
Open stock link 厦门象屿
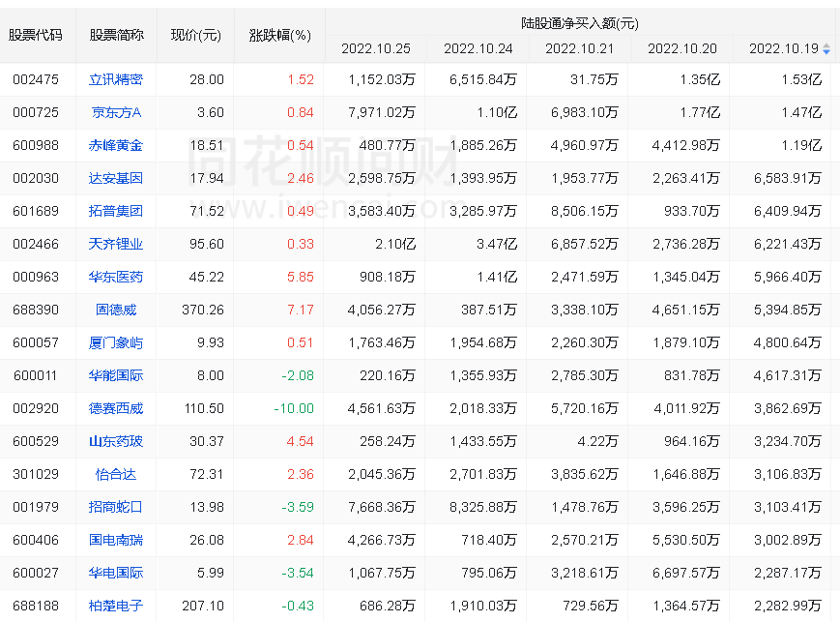pos(116,342)
